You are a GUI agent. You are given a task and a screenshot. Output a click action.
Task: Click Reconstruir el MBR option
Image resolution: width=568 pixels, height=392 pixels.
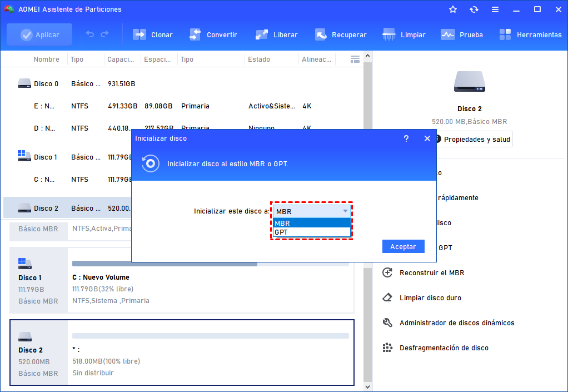(x=432, y=273)
